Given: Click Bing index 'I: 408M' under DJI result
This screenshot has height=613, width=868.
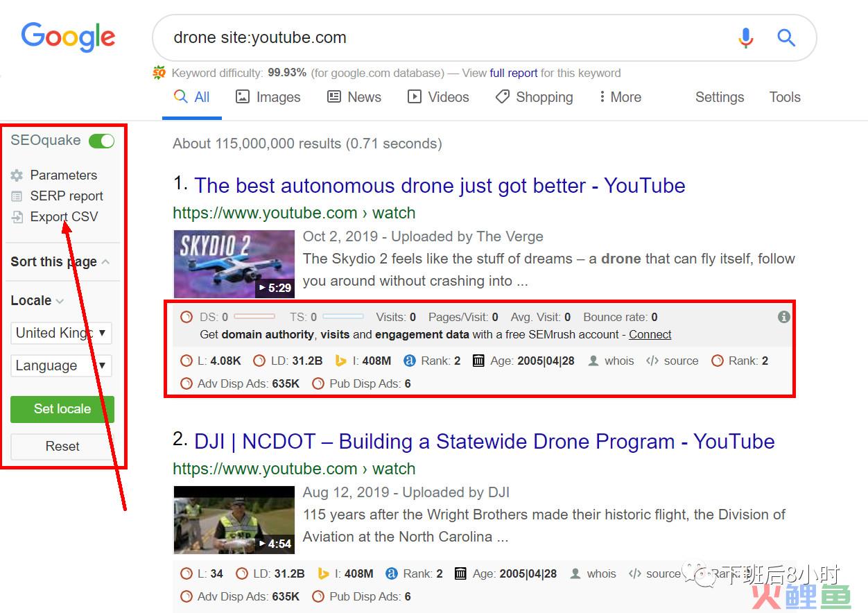Looking at the screenshot, I should pos(345,573).
